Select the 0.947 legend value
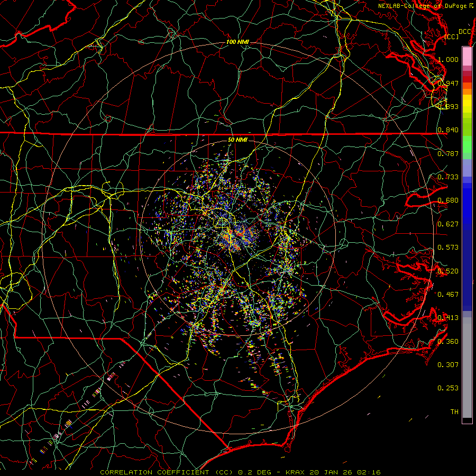Image resolution: width=476 pixels, height=476 pixels. [x=448, y=83]
